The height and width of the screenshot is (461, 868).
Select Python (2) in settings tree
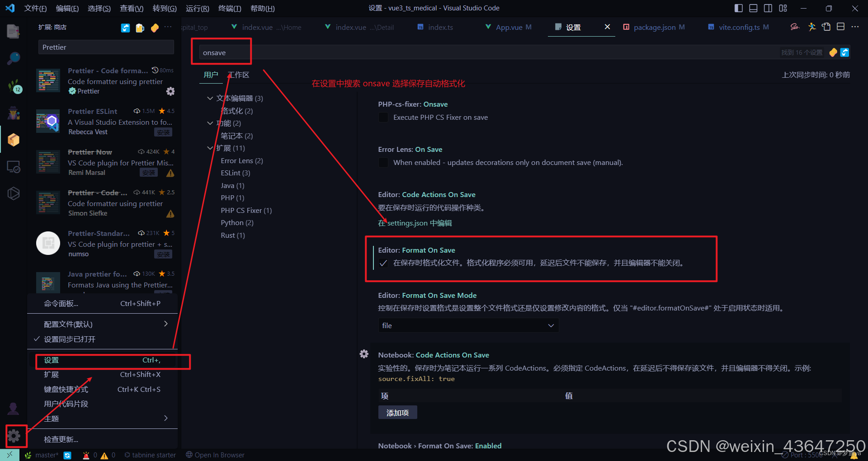click(x=237, y=223)
